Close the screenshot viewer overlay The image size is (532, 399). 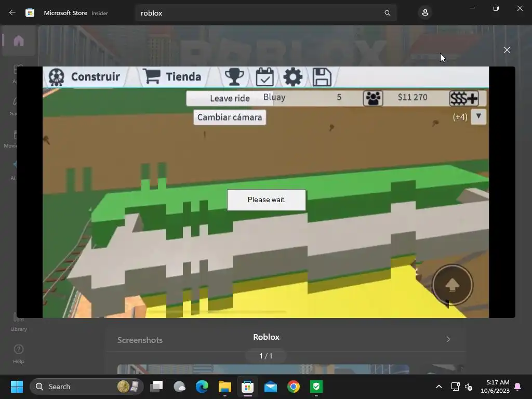tap(507, 50)
